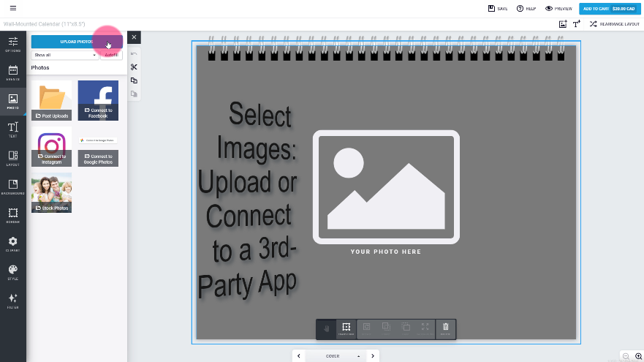Open the Clipart panel
This screenshot has width=644, height=362.
click(x=12, y=244)
